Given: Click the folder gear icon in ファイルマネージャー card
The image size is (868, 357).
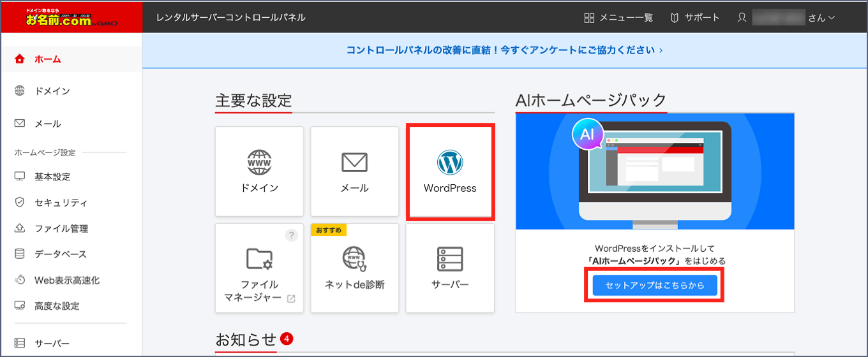Looking at the screenshot, I should [x=260, y=259].
